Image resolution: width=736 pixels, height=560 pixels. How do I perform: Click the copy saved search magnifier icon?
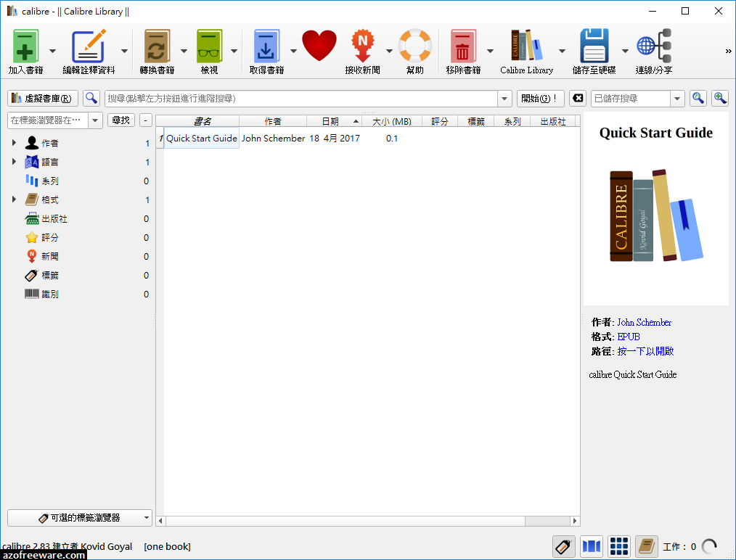click(698, 98)
